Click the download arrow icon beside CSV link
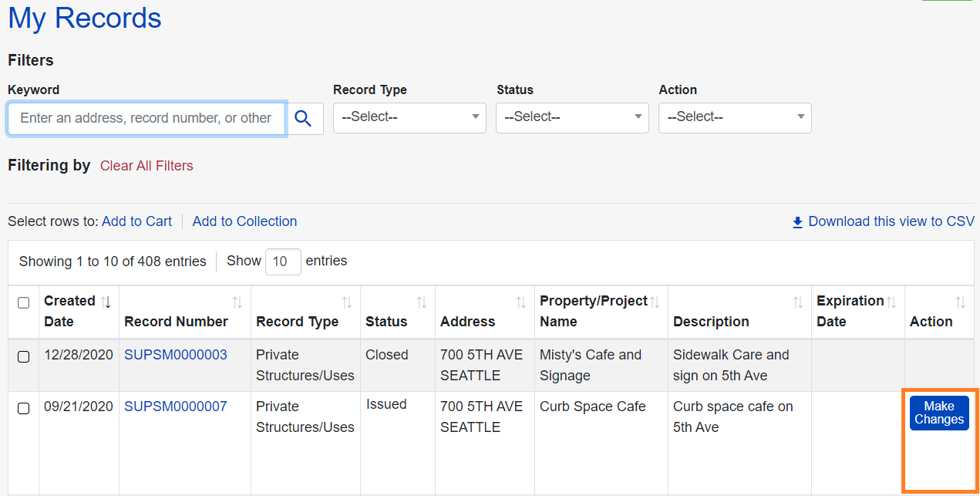This screenshot has height=496, width=980. pos(798,222)
